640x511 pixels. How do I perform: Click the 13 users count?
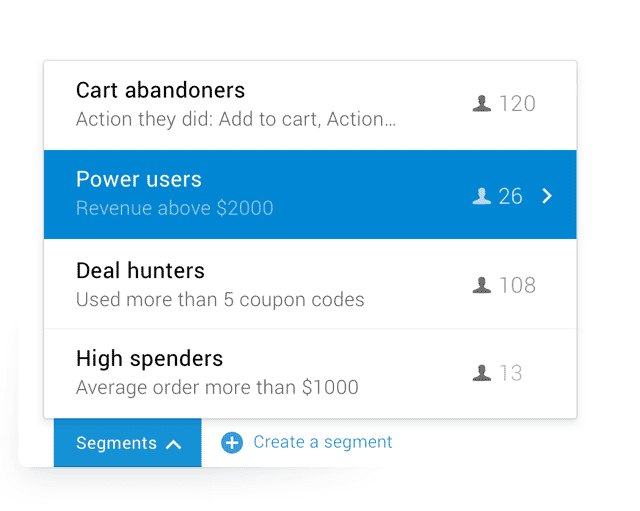(511, 373)
